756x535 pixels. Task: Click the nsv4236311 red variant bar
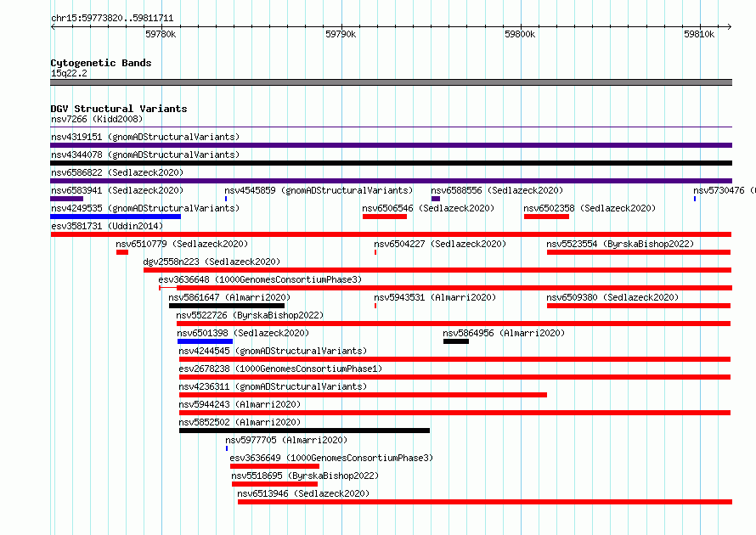click(363, 395)
